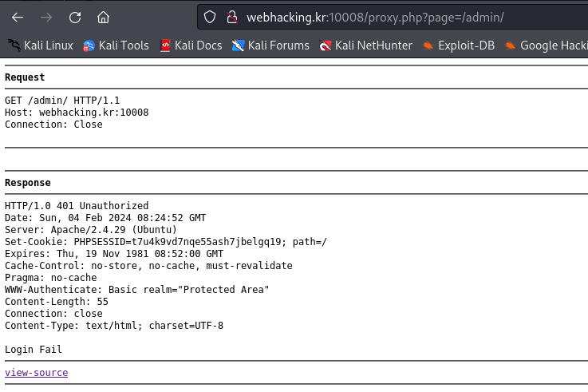The width and height of the screenshot is (588, 392).
Task: Open the Kali Docs bookmark
Action: (x=191, y=46)
